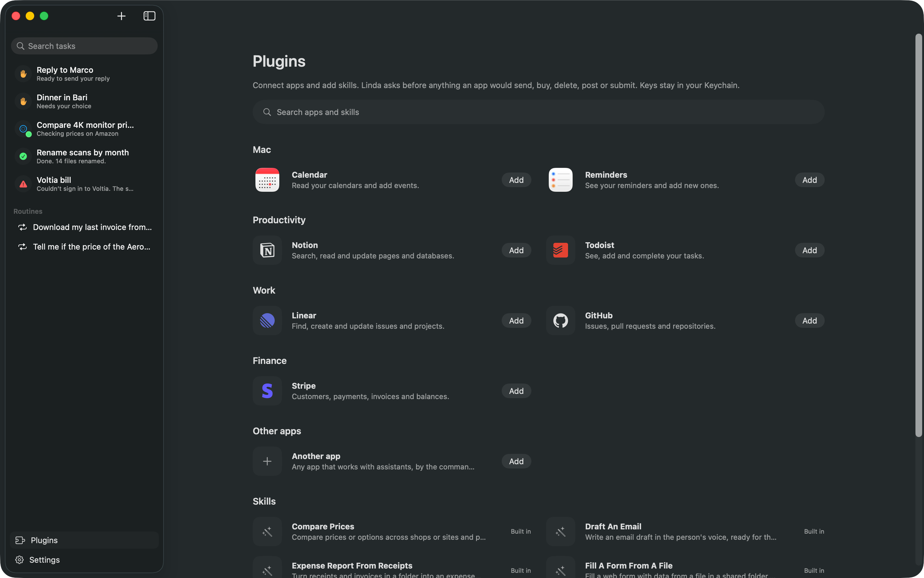Click the Todoist app icon
Screen dimensions: 924x578
pyautogui.click(x=560, y=250)
